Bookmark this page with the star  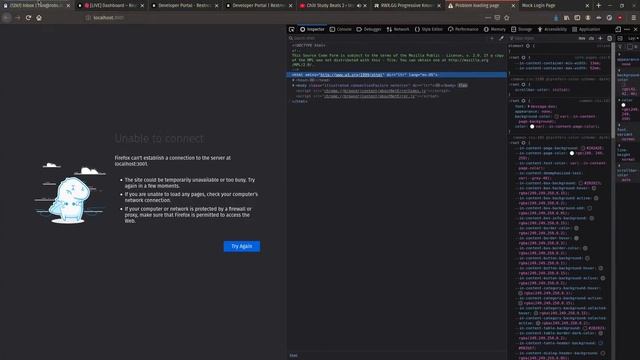coord(507,18)
